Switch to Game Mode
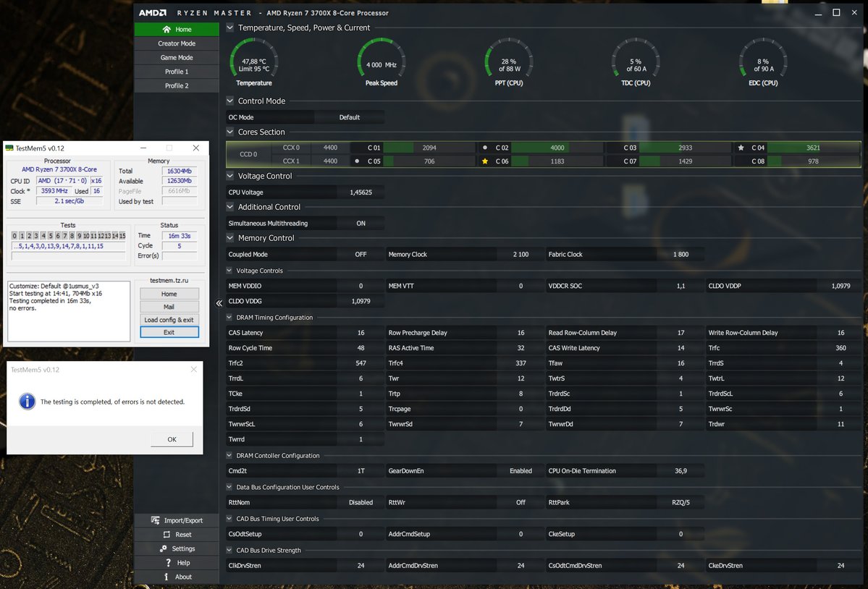 (x=177, y=57)
